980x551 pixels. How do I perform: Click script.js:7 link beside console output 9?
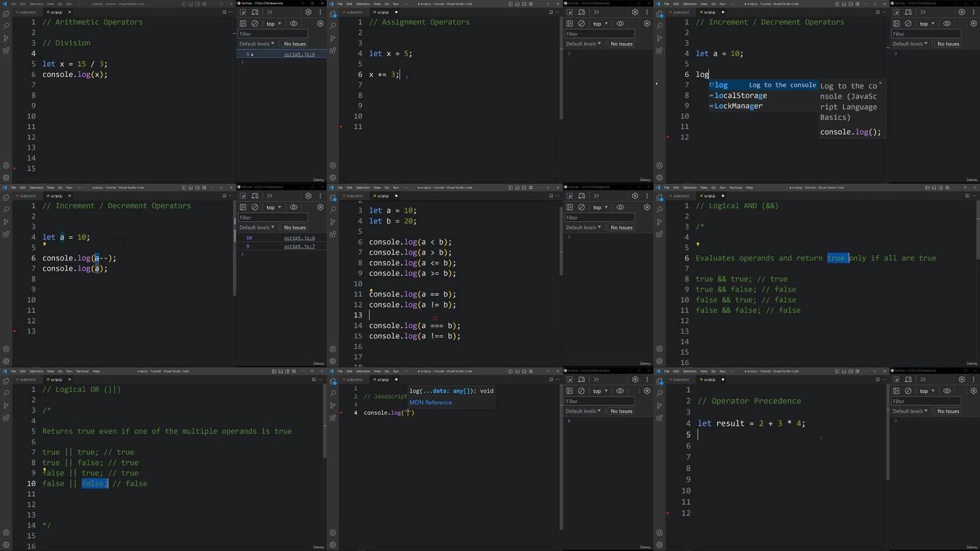(x=300, y=246)
